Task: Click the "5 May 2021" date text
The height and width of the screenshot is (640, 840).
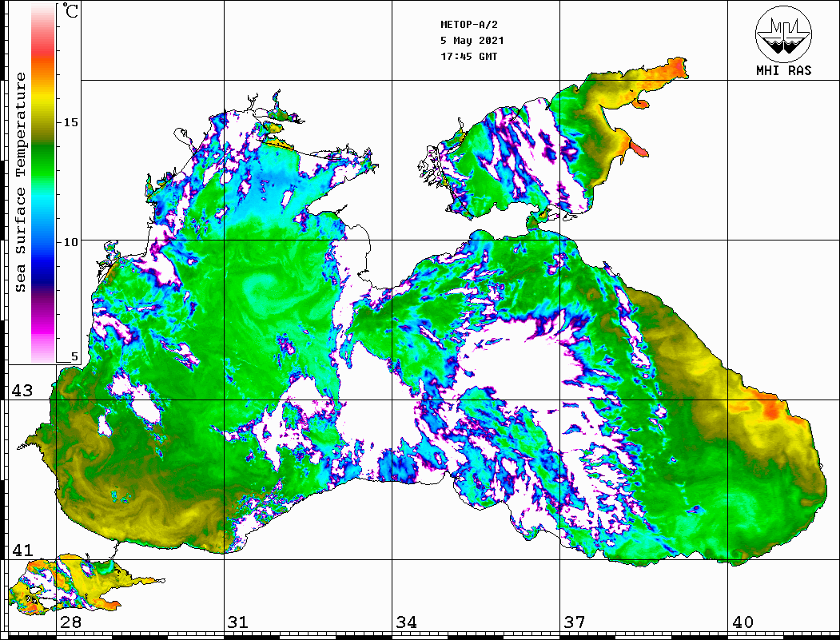Action: (x=472, y=41)
